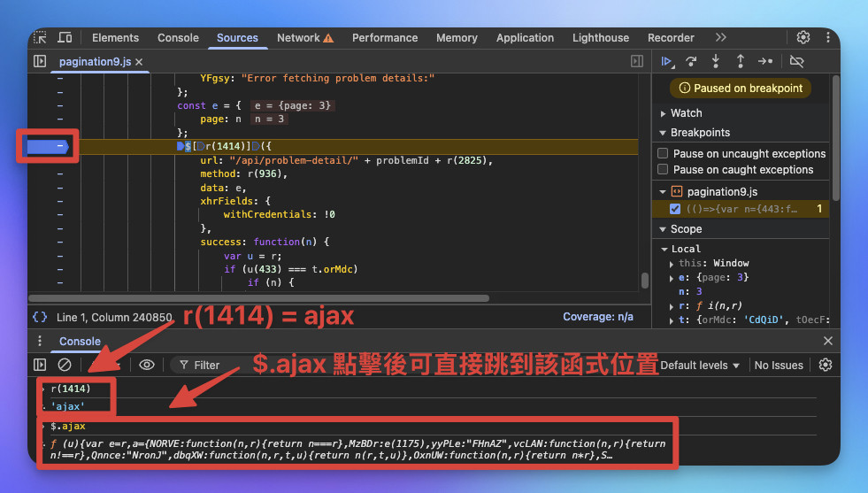Show the console sidebar
868x493 pixels.
pos(40,365)
